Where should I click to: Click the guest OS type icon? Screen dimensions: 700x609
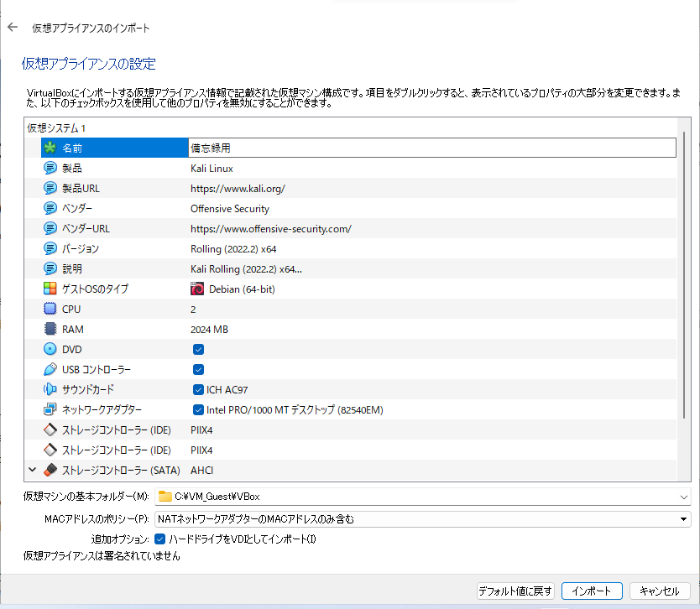50,289
